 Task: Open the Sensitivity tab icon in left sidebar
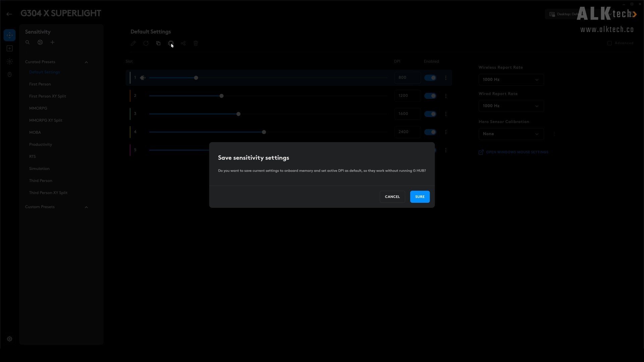click(x=10, y=35)
